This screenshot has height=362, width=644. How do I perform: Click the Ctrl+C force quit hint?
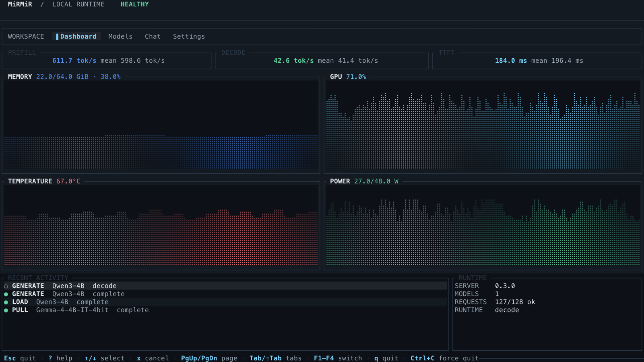[x=445, y=358]
